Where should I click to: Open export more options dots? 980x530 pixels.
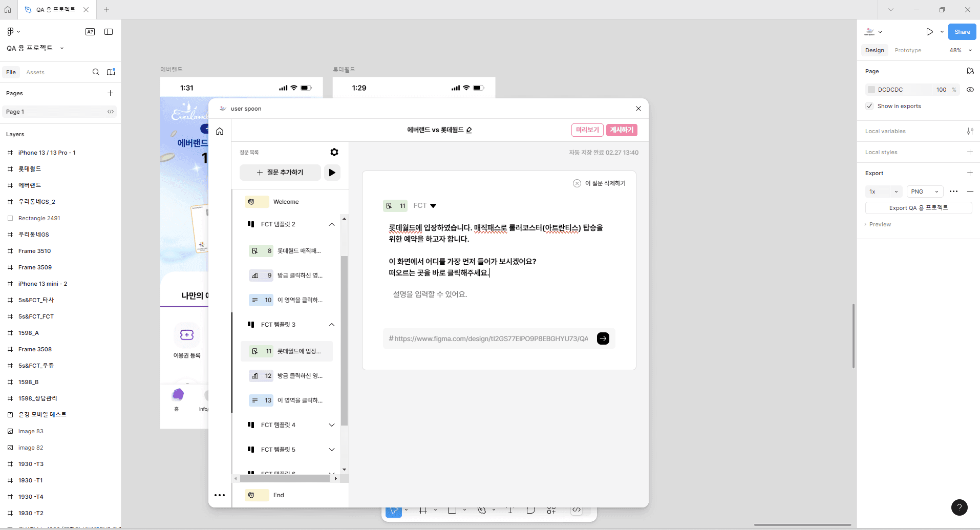(953, 192)
